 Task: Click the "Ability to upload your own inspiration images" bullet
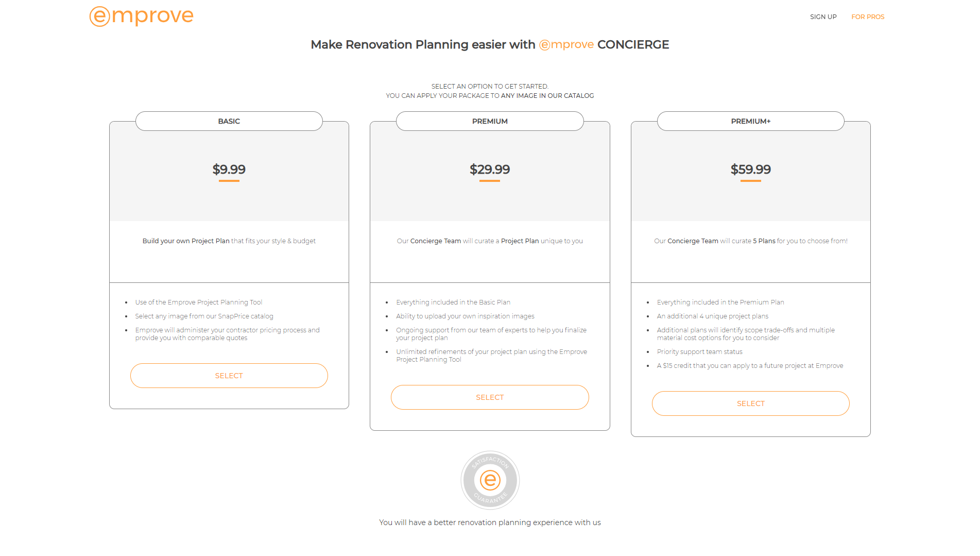tap(465, 316)
